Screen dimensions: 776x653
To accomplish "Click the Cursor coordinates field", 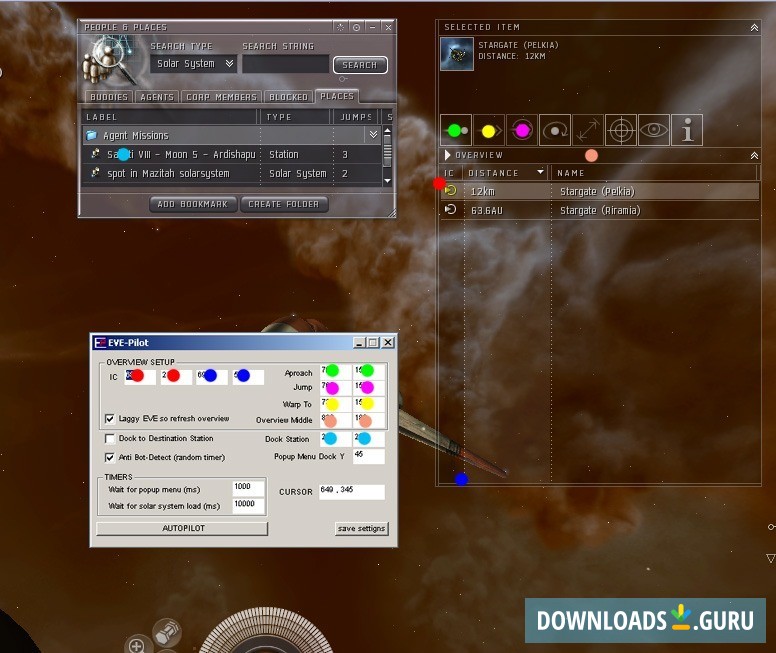I will click(352, 491).
